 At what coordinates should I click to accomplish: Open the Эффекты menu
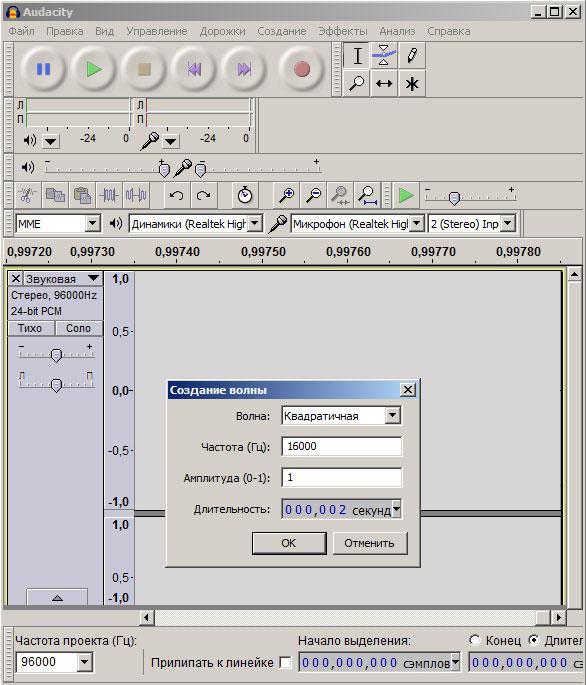(343, 31)
